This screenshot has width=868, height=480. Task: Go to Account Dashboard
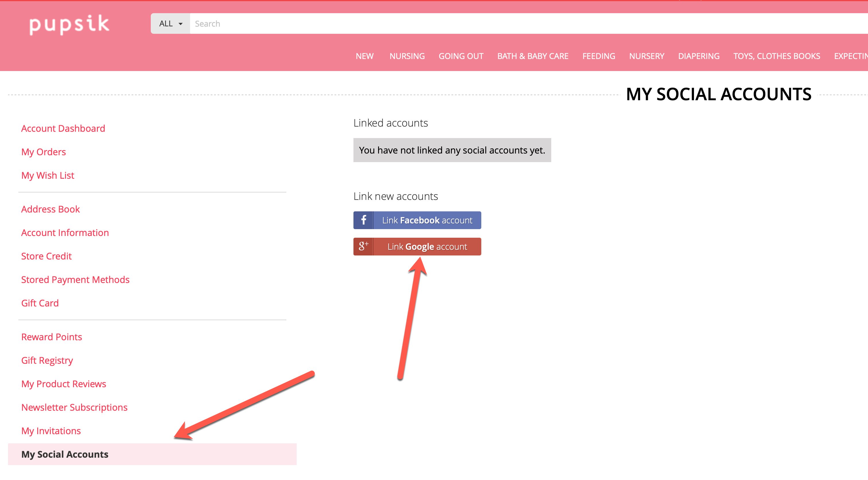[63, 128]
